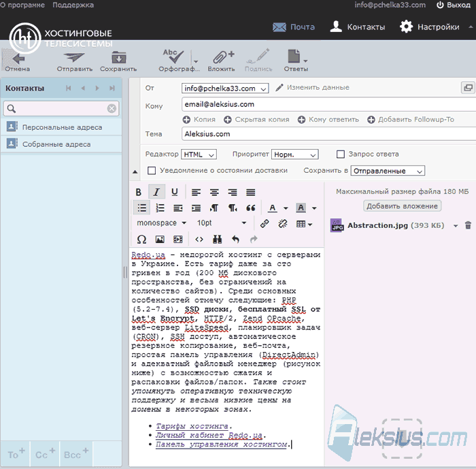Open the Контакты tab in top bar
Screen dimensions: 476x469
coord(357,27)
